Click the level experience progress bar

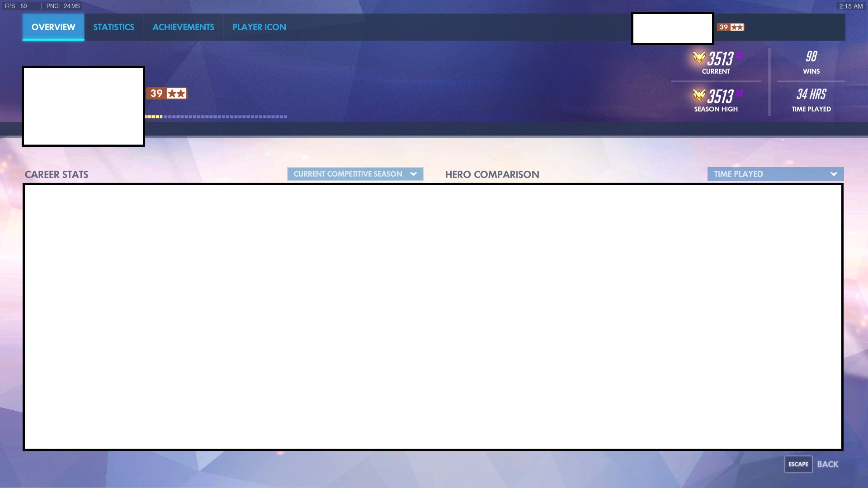tap(216, 117)
